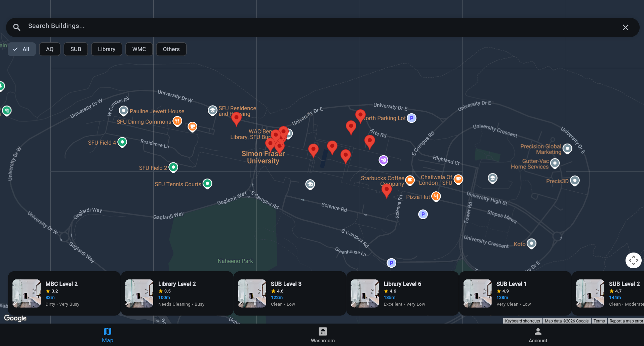Focus the Search Buildings field
This screenshot has width=644, height=346.
tap(323, 27)
